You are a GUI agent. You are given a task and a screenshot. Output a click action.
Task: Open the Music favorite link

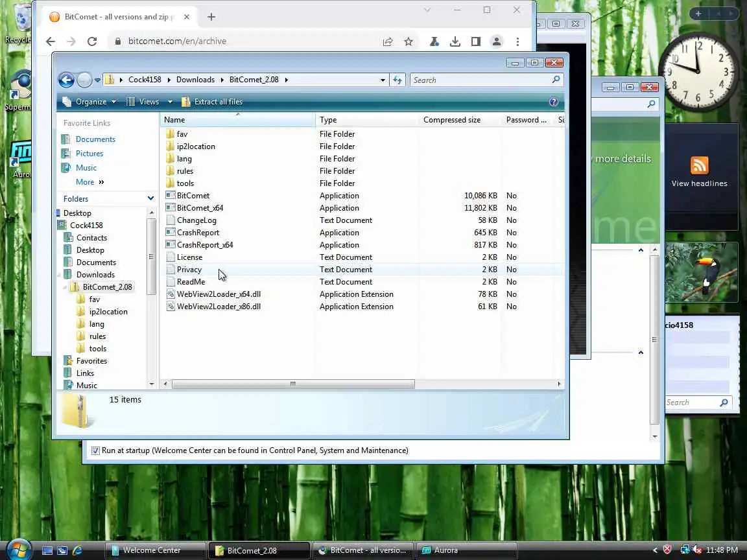click(x=86, y=168)
